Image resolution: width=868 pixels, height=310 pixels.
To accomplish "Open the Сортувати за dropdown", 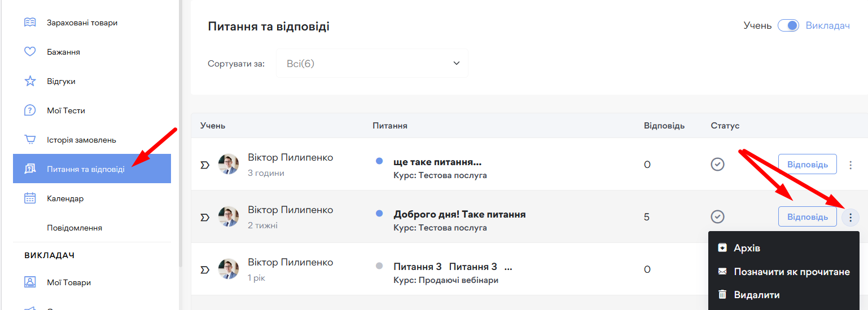I will tap(372, 63).
